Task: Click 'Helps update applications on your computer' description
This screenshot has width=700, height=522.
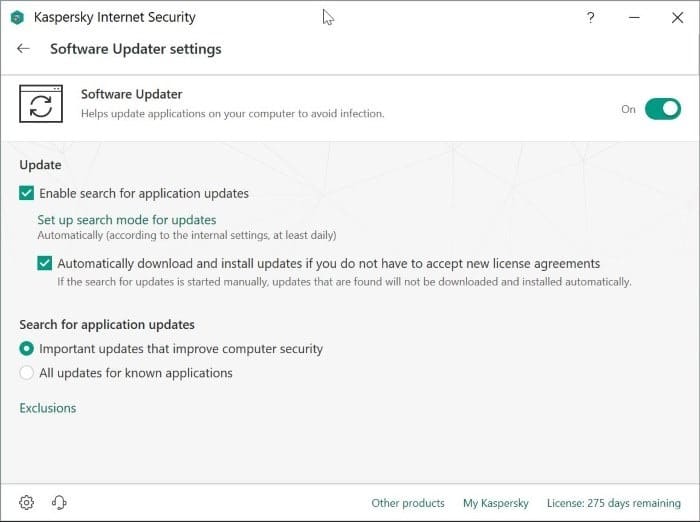Action: click(233, 113)
